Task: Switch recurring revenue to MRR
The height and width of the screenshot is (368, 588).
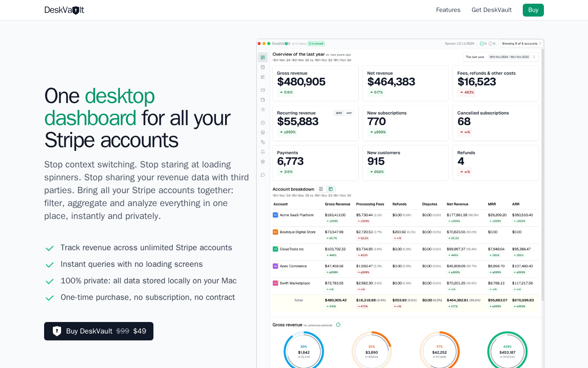Action: [x=339, y=113]
